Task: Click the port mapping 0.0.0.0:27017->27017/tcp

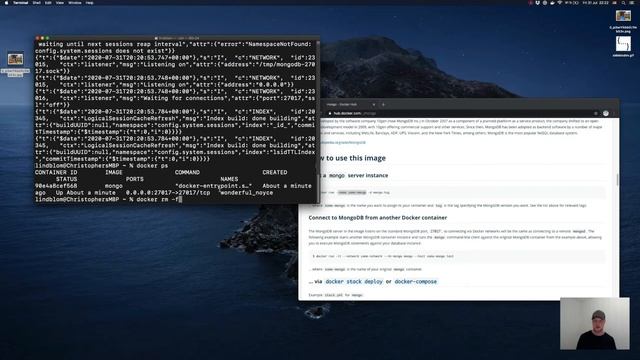Action: pyautogui.click(x=168, y=193)
